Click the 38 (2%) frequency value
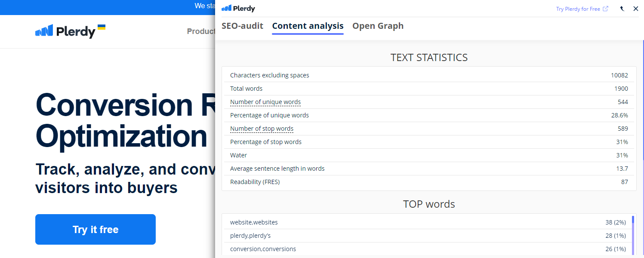 [616, 222]
